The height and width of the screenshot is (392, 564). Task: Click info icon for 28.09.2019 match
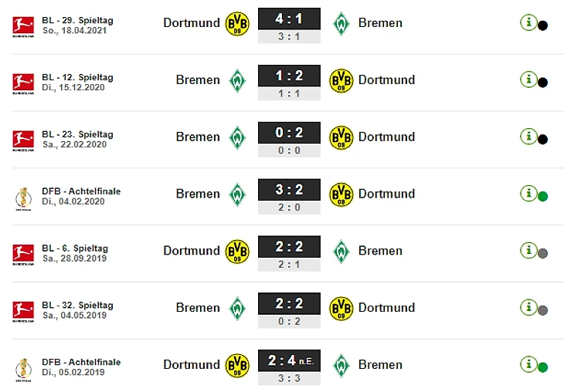[x=528, y=251]
